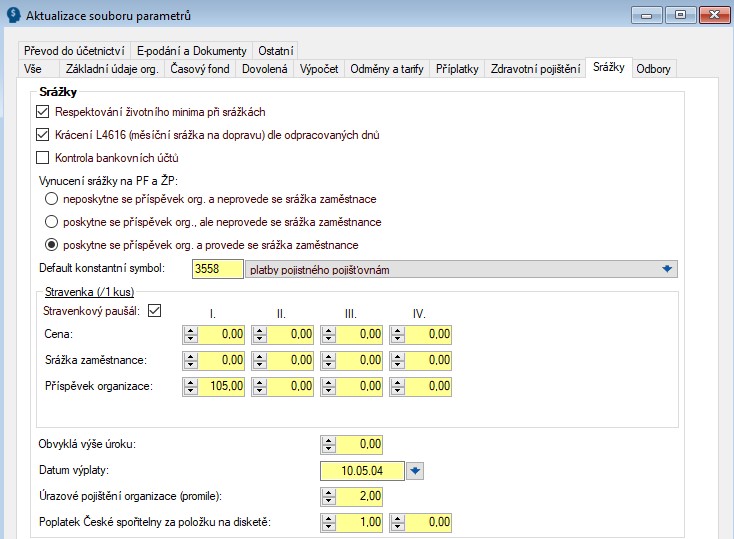Maximize the Aktualizace souboru parametrů window

[680, 15]
